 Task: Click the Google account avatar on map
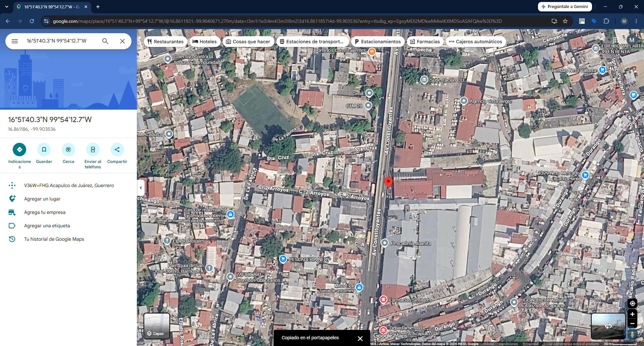(x=632, y=40)
